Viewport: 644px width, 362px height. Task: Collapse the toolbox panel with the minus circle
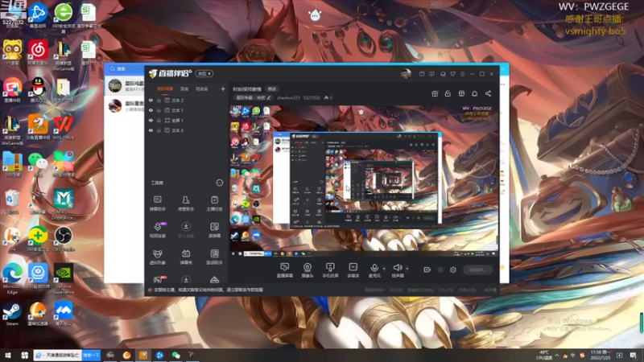tap(220, 183)
